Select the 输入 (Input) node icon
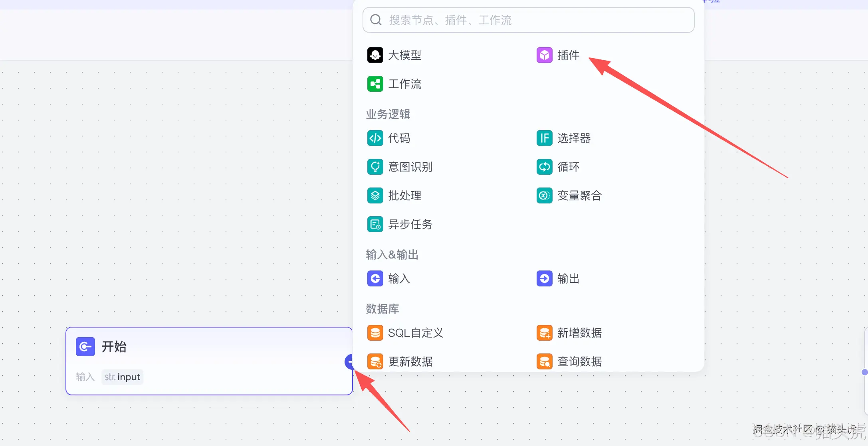 (375, 278)
